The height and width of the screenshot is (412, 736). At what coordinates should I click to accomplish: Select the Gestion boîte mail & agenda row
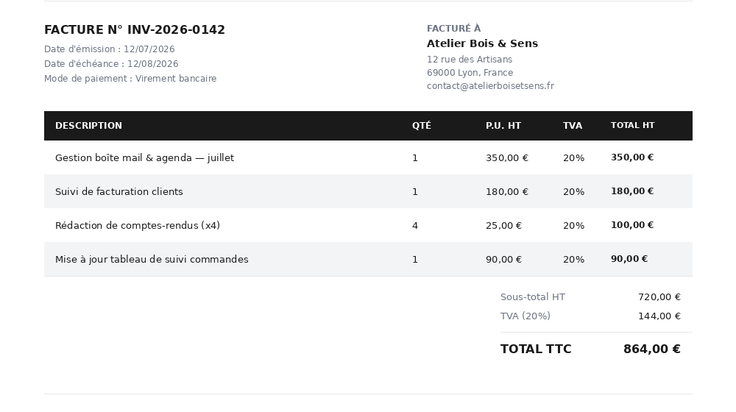click(x=368, y=158)
